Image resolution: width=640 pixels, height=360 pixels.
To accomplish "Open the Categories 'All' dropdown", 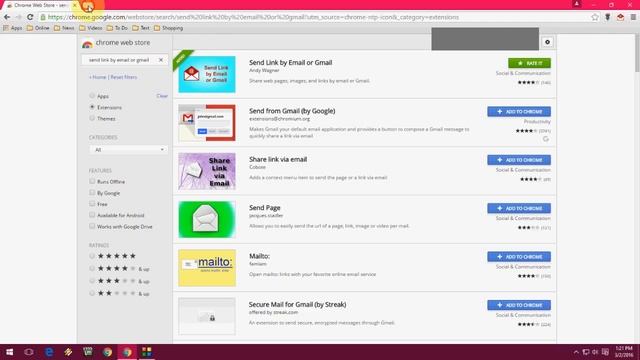I will click(128, 150).
